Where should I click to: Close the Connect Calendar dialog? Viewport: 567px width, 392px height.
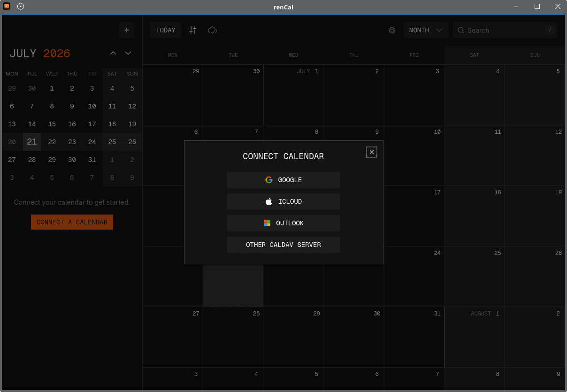click(x=372, y=152)
